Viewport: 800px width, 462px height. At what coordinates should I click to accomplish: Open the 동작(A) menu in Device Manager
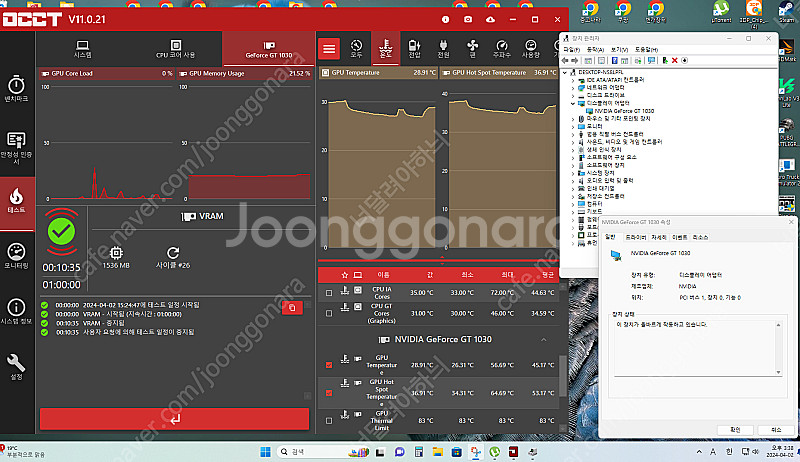(x=595, y=49)
